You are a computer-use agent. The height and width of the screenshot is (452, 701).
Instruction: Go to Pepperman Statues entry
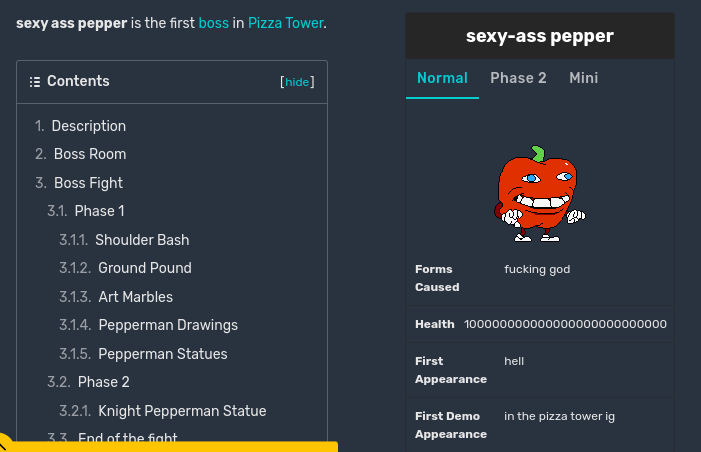coord(163,354)
